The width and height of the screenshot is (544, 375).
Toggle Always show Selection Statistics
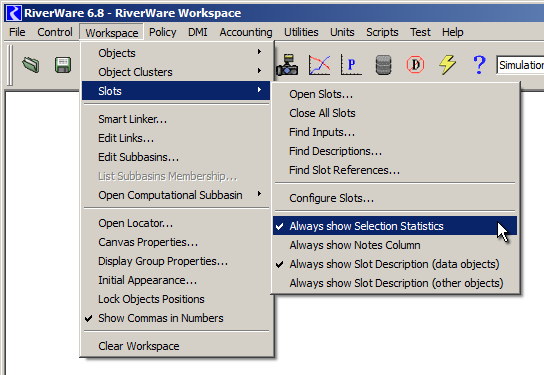pyautogui.click(x=395, y=226)
